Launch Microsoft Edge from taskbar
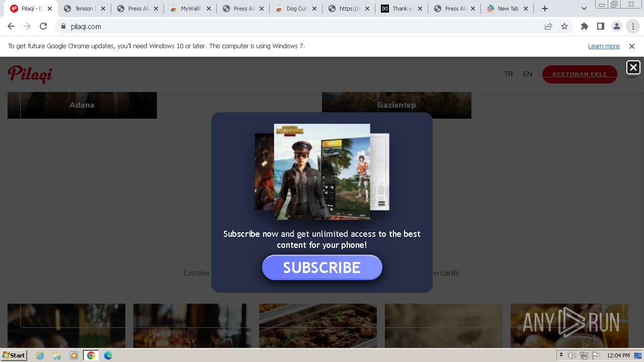The image size is (644, 362). tap(108, 355)
